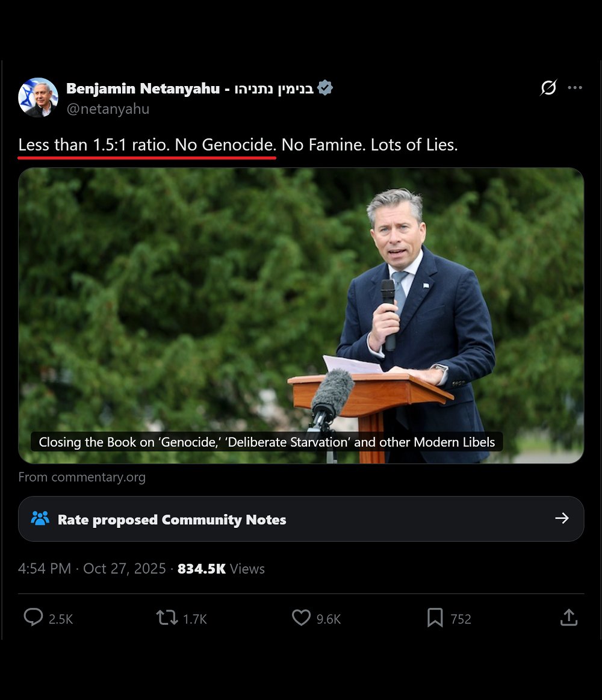View post analytics via 834.5K Views

click(221, 569)
